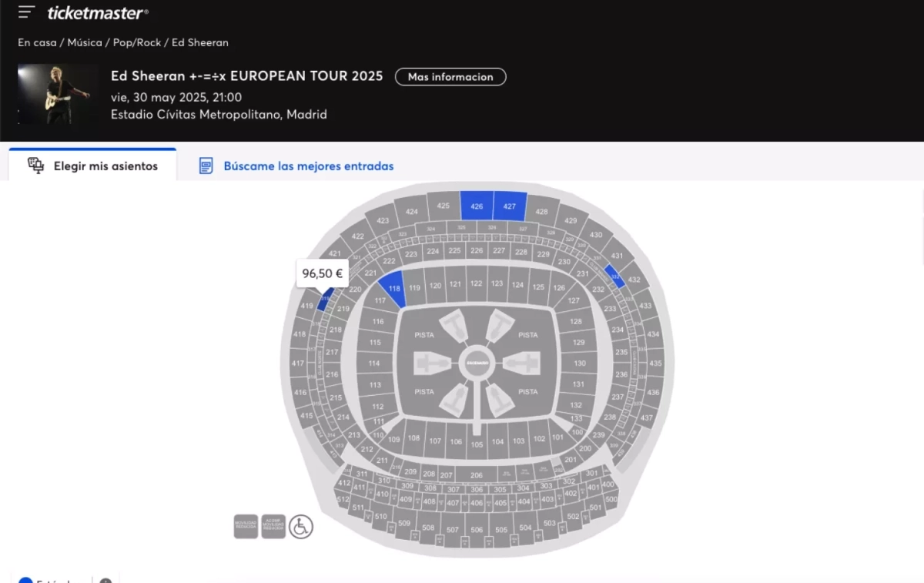Click the seat-selection icon beside Elegir mis asientos
The image size is (924, 583).
[x=35, y=166]
